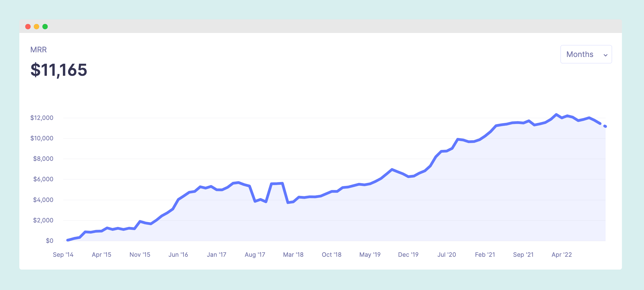Click the chevron inside the Months selector

pyautogui.click(x=606, y=55)
